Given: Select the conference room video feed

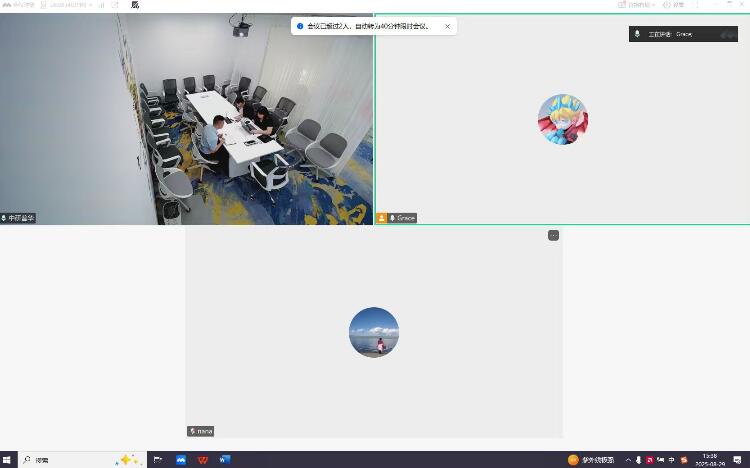Looking at the screenshot, I should (x=186, y=118).
